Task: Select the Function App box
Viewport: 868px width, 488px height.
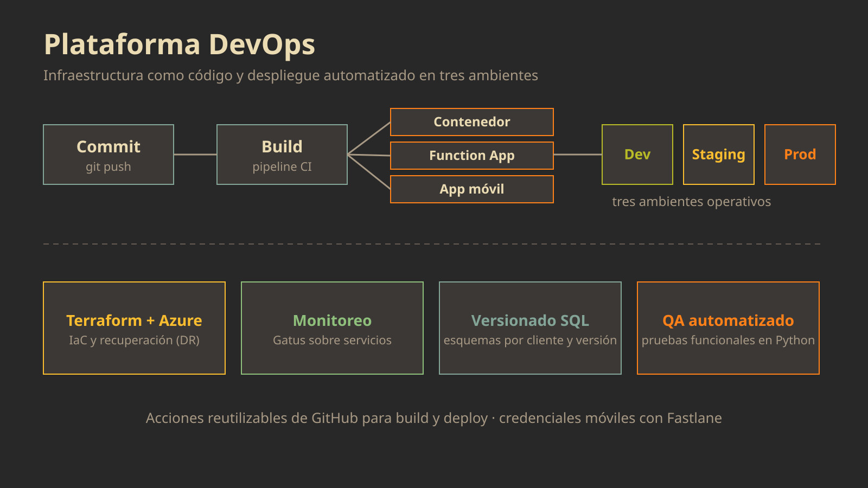Action: point(472,156)
